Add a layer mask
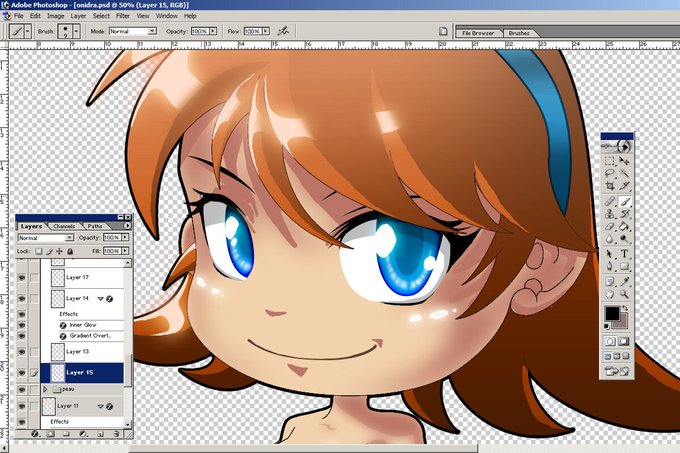Image resolution: width=680 pixels, height=453 pixels. point(51,433)
